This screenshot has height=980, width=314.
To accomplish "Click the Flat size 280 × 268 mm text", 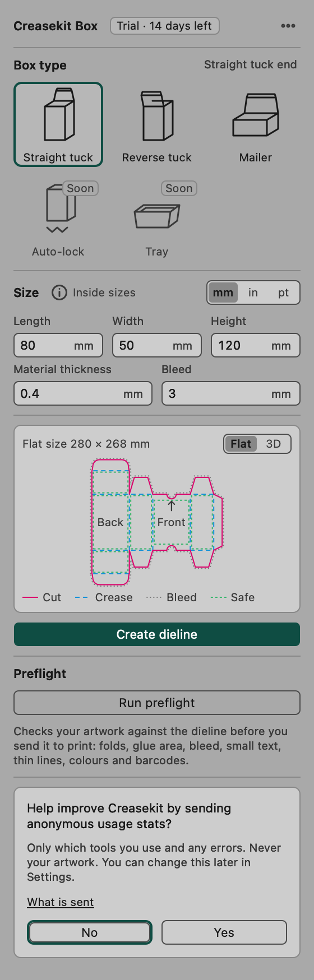I will click(x=86, y=444).
